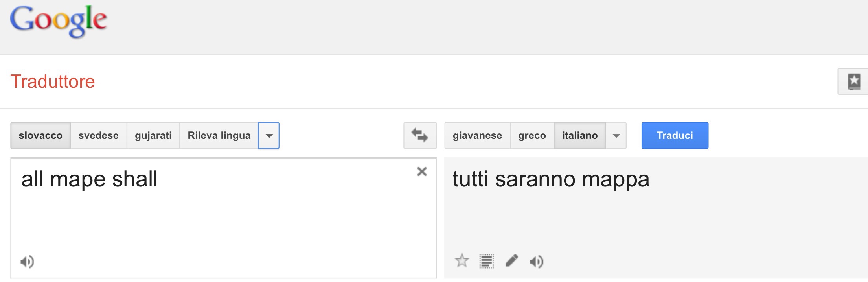This screenshot has width=868, height=282.
Task: Open the Phrasebook star icon
Action: coord(853,82)
